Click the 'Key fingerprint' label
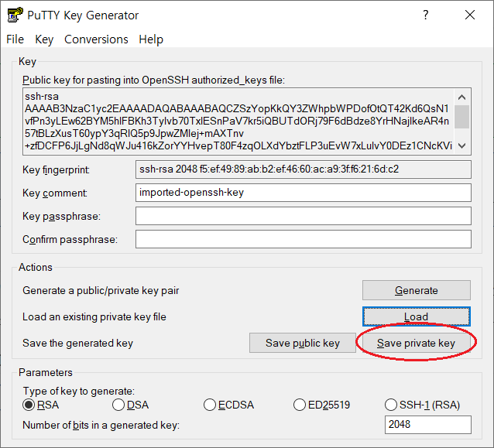The image size is (494, 448). click(x=56, y=170)
